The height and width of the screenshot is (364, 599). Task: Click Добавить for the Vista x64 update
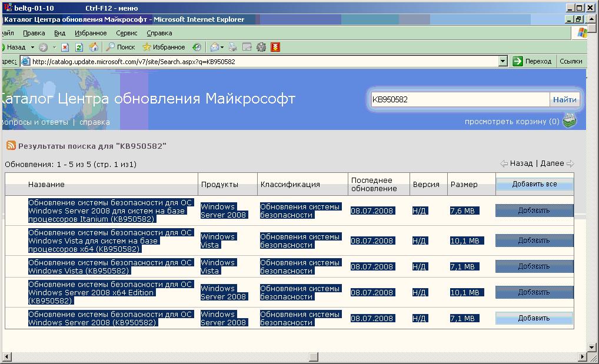pyautogui.click(x=534, y=241)
